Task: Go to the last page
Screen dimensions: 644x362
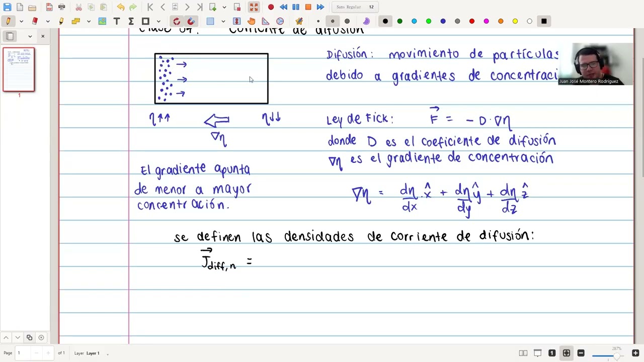Action: click(x=200, y=7)
